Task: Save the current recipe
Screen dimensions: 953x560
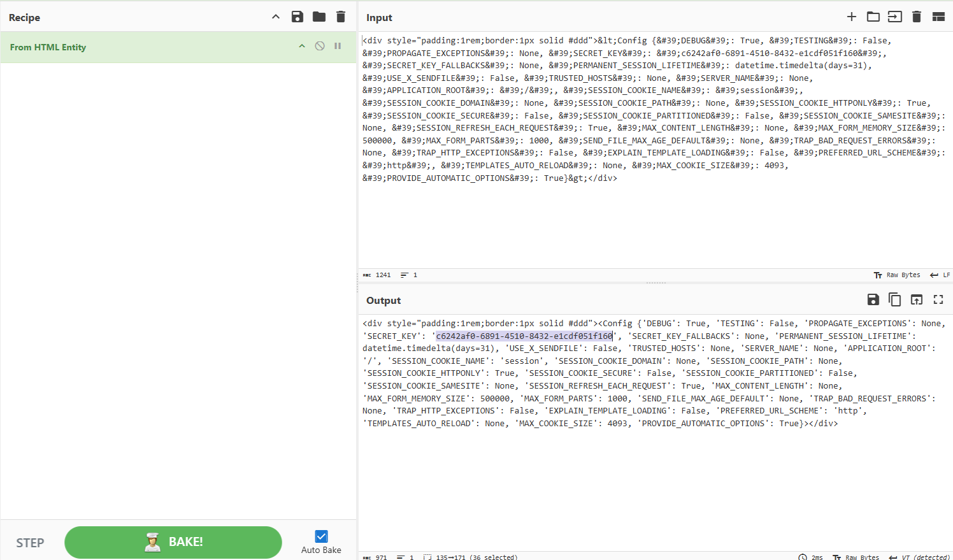Action: 297,17
